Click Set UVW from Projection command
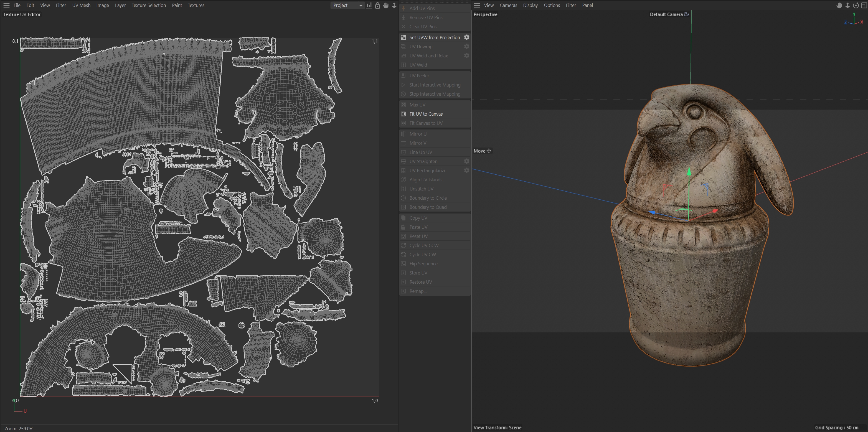This screenshot has height=432, width=868. (x=434, y=37)
